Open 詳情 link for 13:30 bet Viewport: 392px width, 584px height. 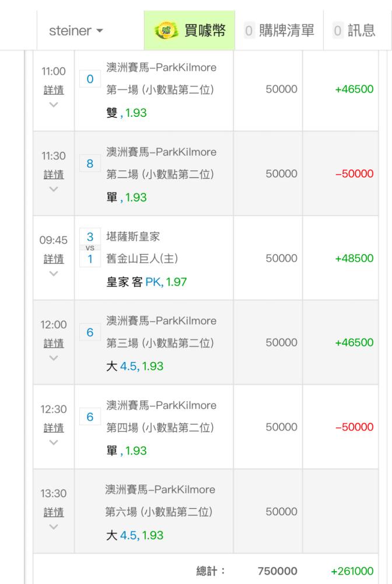tap(54, 512)
